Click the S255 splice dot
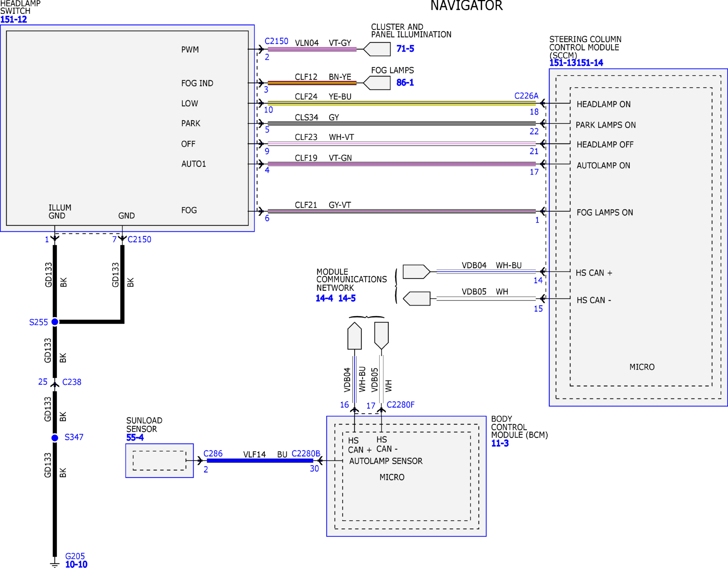728x568 pixels. pyautogui.click(x=55, y=322)
